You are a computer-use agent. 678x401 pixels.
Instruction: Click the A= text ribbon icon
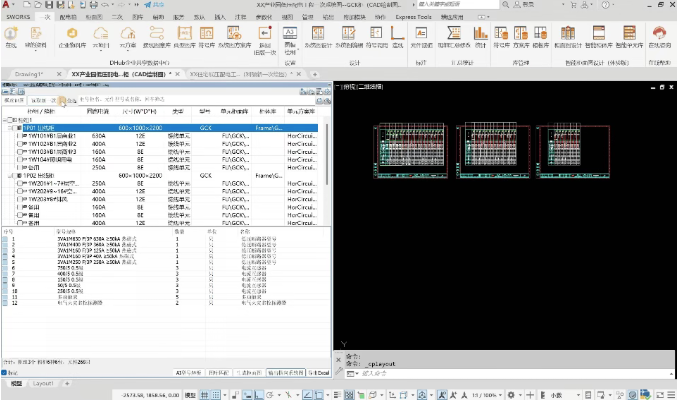pos(421,33)
